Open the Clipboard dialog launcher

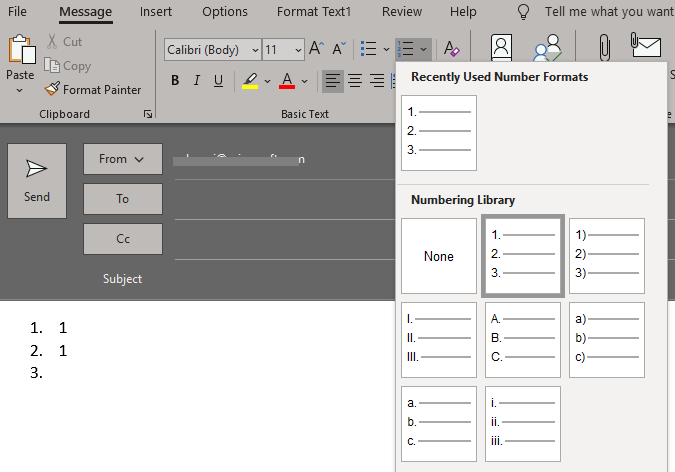pos(148,114)
